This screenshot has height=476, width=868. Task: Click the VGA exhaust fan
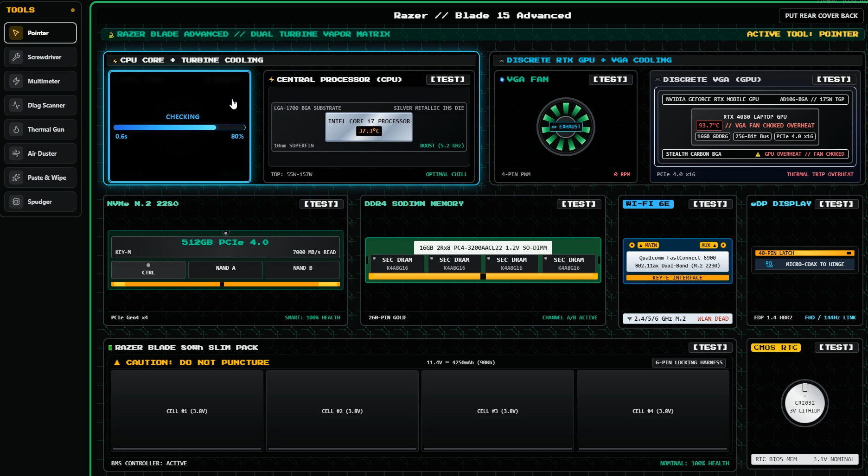[566, 127]
